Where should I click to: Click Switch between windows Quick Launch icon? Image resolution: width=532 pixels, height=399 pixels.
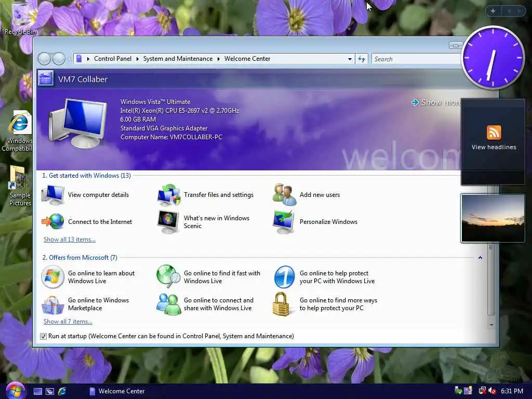tap(50, 391)
